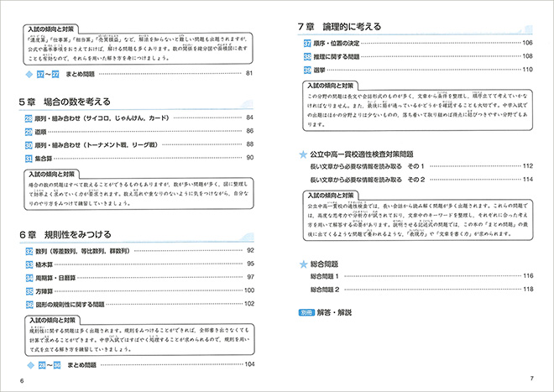Click page number 104 for まとめ問題
This screenshot has height=392, width=554.
(249, 364)
